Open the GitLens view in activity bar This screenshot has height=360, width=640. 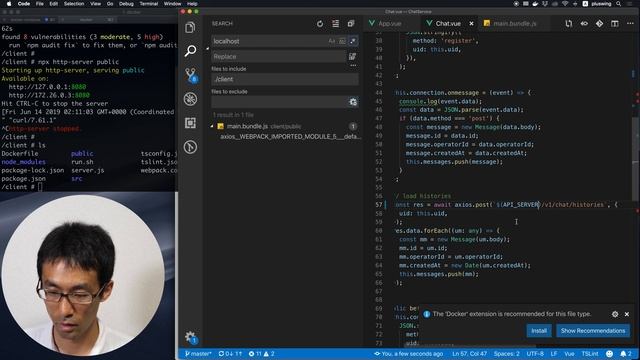(x=190, y=147)
